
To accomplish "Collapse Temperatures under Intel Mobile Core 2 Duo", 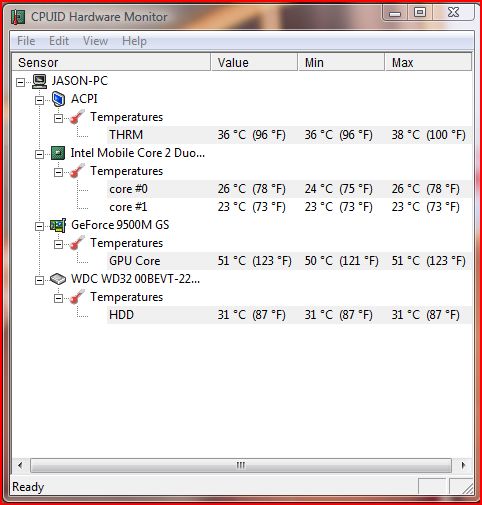I will (x=58, y=172).
